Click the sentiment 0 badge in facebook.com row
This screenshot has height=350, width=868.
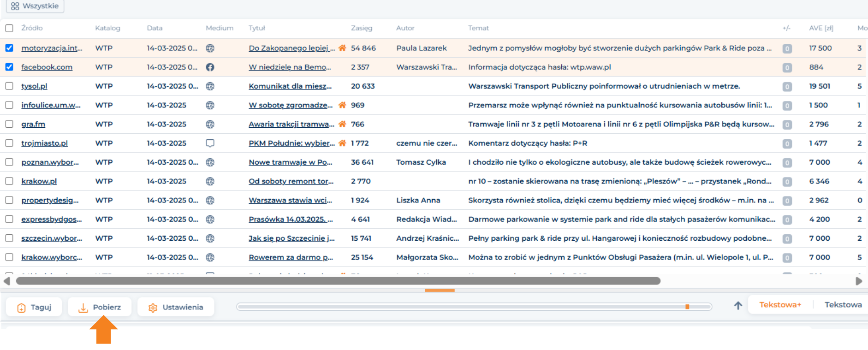pyautogui.click(x=787, y=68)
